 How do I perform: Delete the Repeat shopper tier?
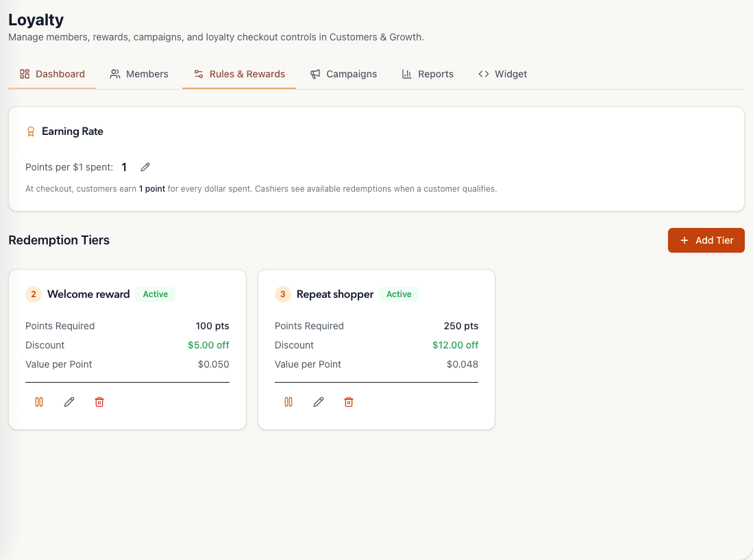pyautogui.click(x=349, y=402)
